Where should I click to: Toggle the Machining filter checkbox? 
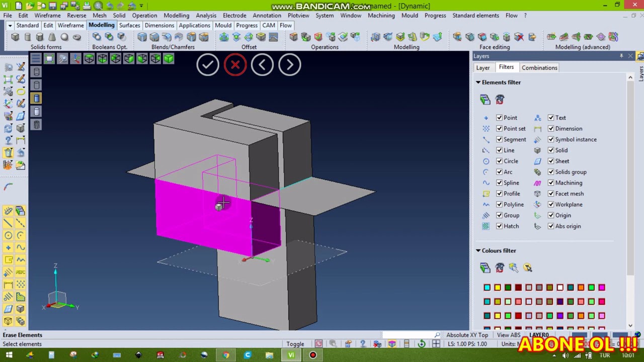(x=551, y=183)
